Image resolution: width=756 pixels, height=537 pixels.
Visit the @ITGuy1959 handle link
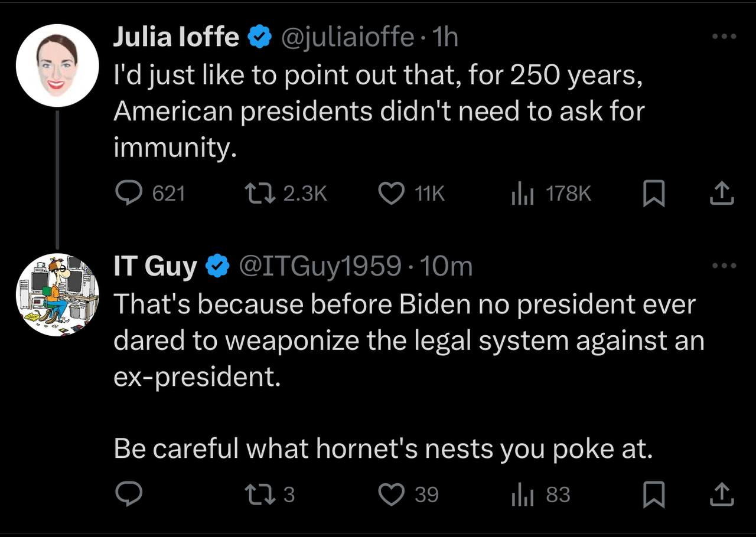319,266
